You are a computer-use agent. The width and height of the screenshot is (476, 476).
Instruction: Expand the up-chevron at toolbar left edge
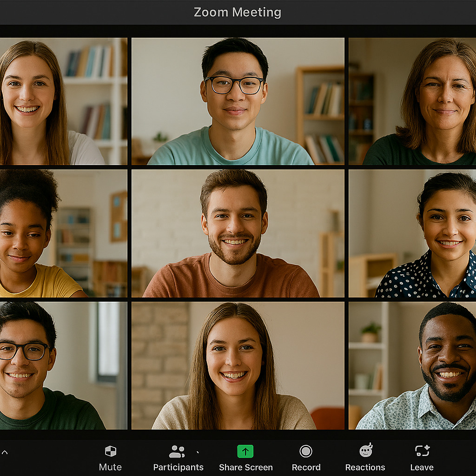point(5,452)
